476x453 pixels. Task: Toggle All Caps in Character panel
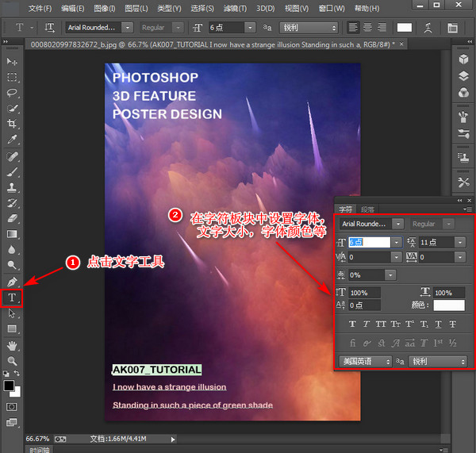pyautogui.click(x=381, y=324)
